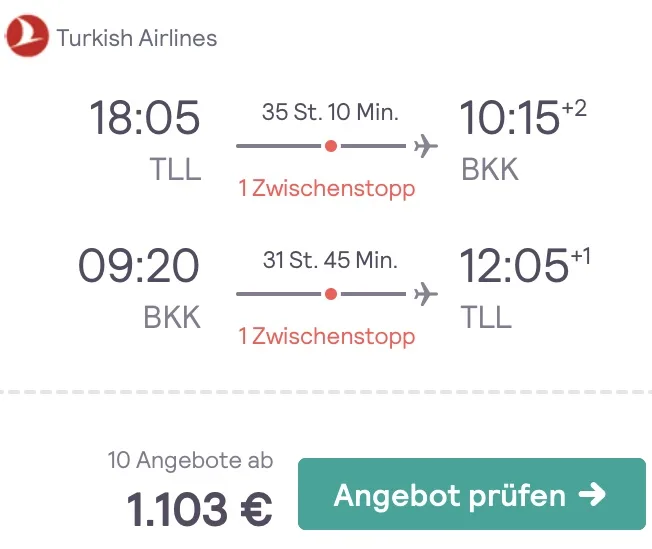652x549 pixels.
Task: Click the 35 St. 10 Min. duration
Action: click(330, 112)
